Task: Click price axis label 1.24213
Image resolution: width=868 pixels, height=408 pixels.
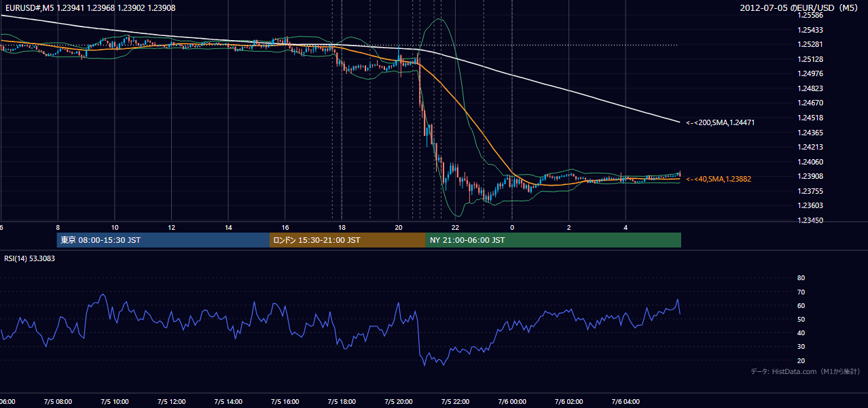Action: pos(810,147)
